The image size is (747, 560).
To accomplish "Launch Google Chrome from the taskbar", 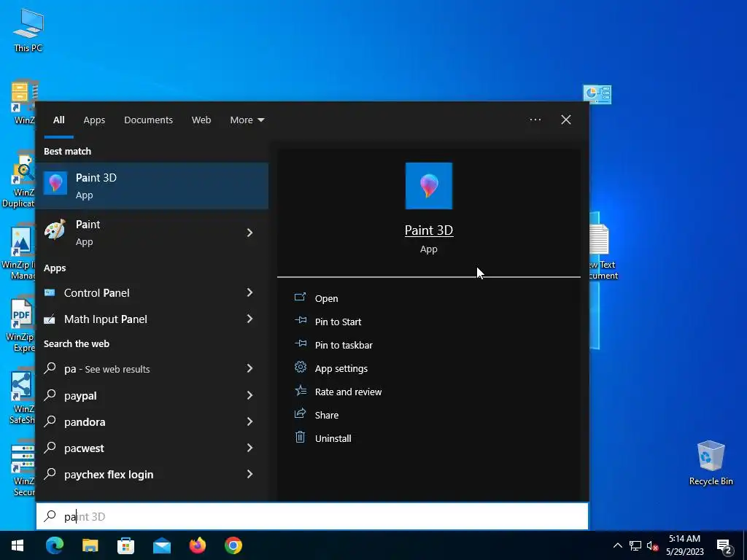I will (233, 545).
